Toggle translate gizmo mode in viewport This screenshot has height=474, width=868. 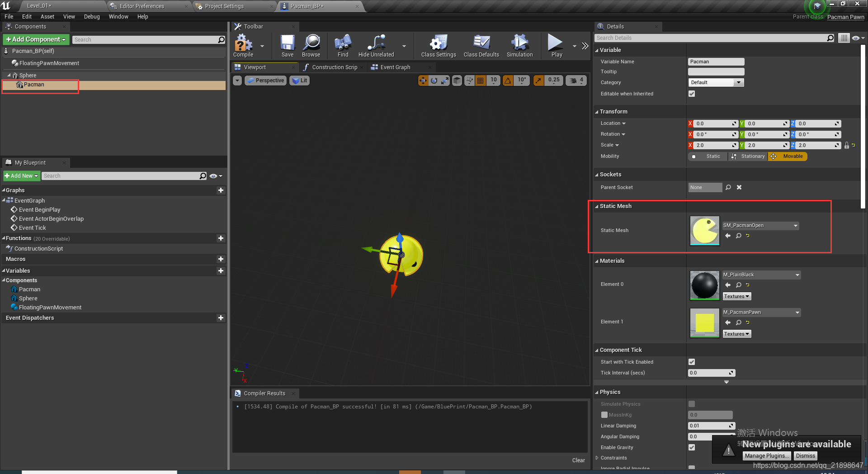pyautogui.click(x=423, y=81)
